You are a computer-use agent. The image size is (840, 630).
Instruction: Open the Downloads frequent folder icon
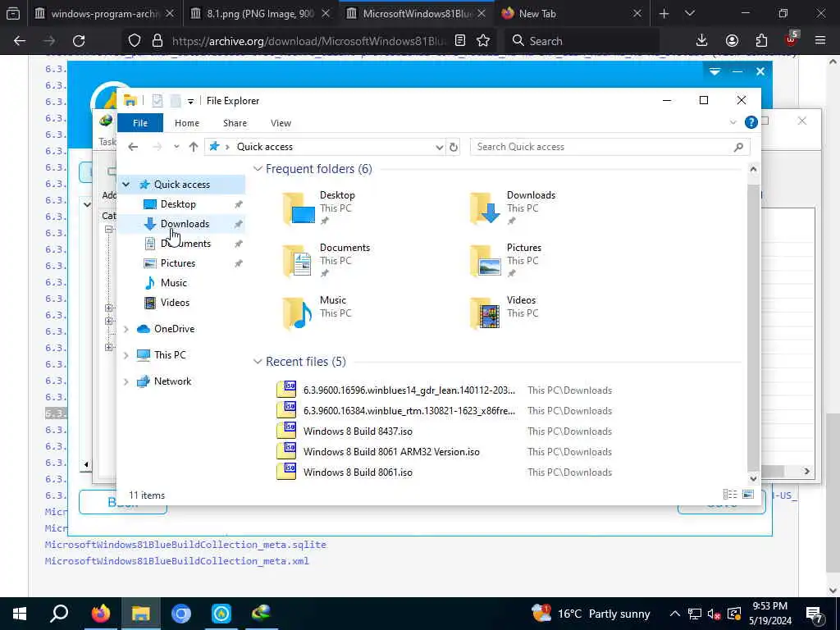click(486, 208)
